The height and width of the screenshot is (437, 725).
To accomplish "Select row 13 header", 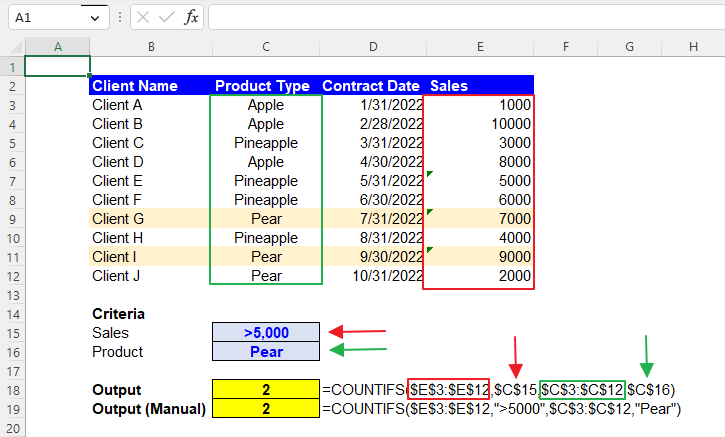I will click(12, 295).
